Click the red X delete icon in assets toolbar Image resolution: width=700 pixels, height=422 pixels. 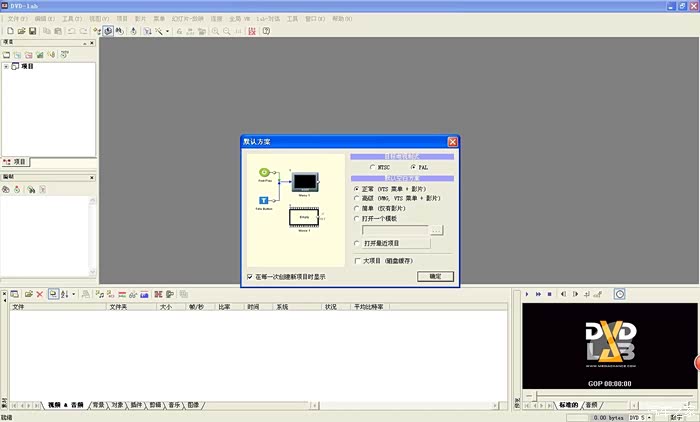(x=39, y=294)
